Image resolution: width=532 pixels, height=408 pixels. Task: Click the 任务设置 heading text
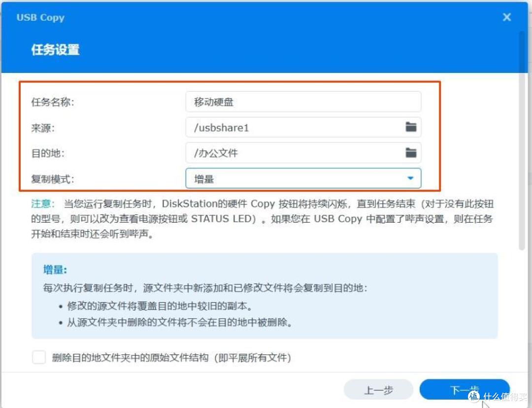[55, 50]
